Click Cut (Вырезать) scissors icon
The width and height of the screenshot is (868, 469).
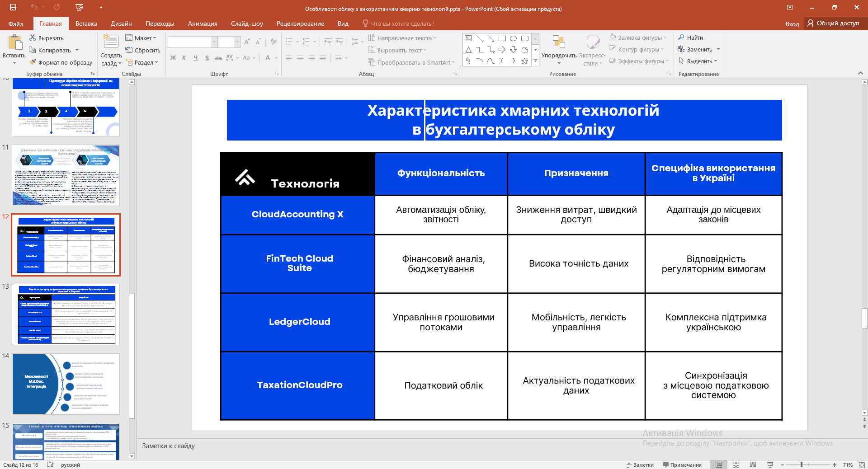(x=33, y=38)
